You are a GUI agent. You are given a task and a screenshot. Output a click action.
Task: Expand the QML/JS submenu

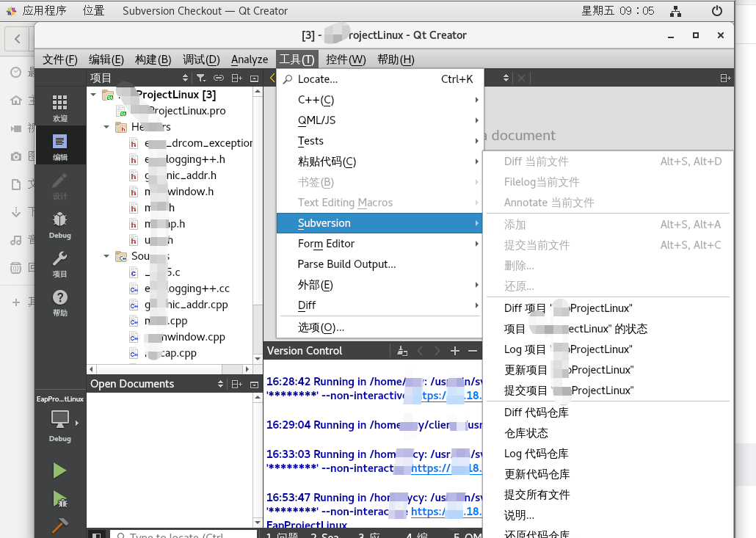point(379,120)
